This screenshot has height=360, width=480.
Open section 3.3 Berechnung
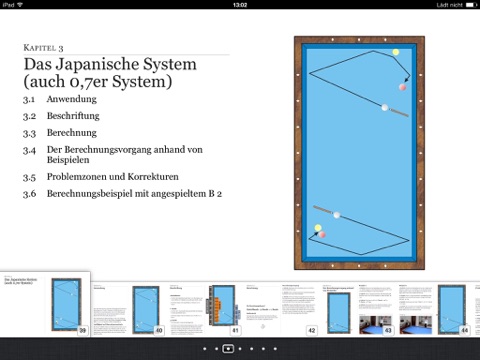click(x=60, y=133)
